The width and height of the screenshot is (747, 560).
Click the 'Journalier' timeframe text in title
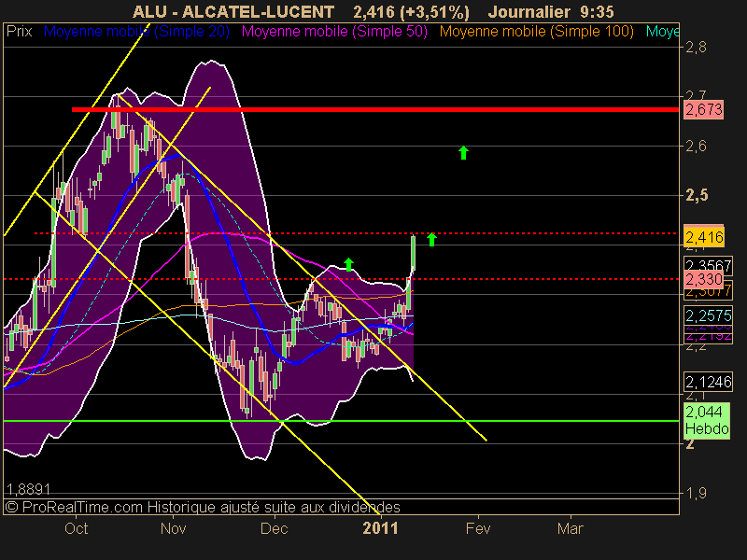point(529,11)
